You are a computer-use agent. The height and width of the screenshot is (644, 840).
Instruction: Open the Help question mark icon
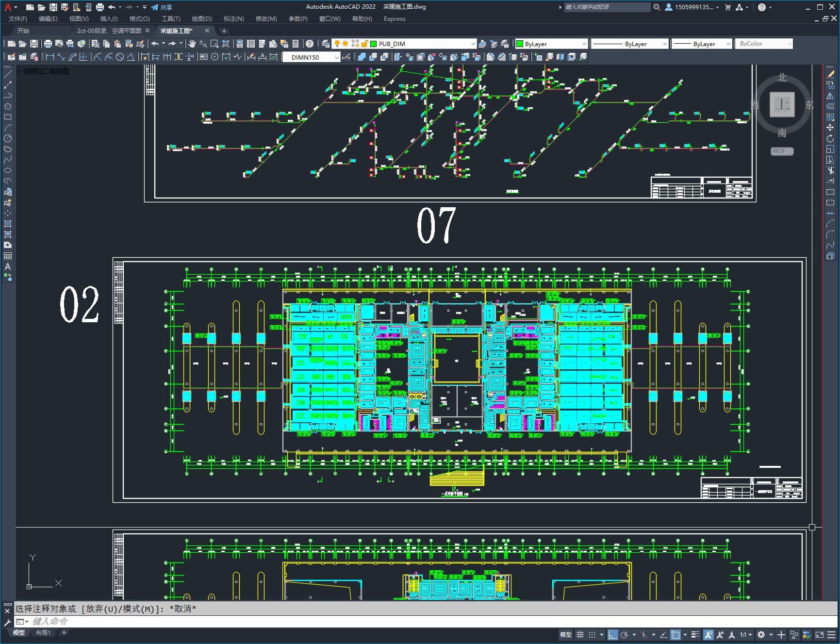click(310, 44)
